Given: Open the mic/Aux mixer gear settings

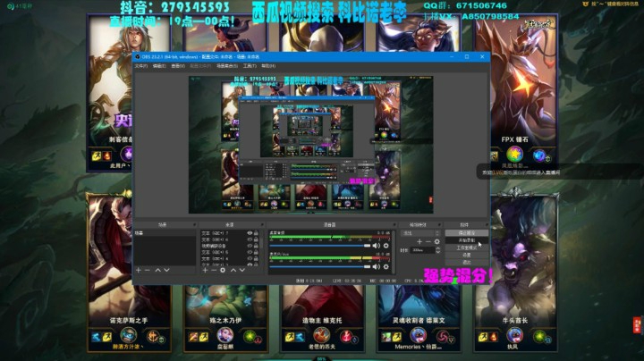Looking at the screenshot, I should coord(386,266).
